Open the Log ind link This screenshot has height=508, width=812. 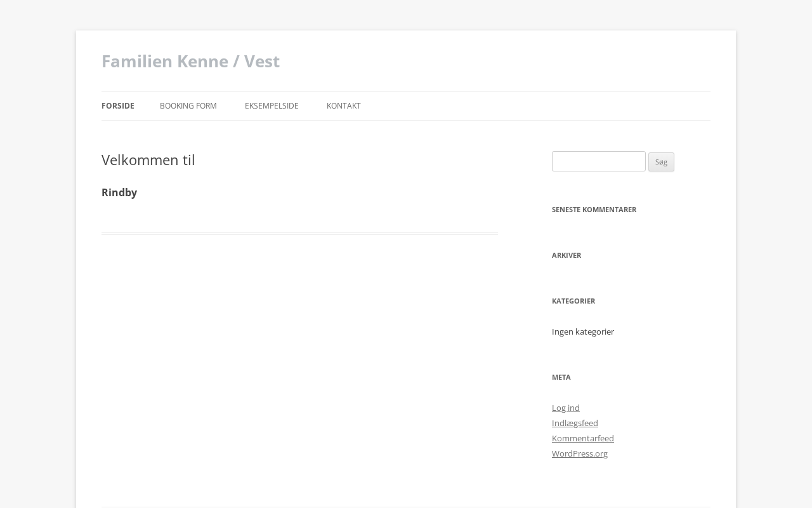566,408
